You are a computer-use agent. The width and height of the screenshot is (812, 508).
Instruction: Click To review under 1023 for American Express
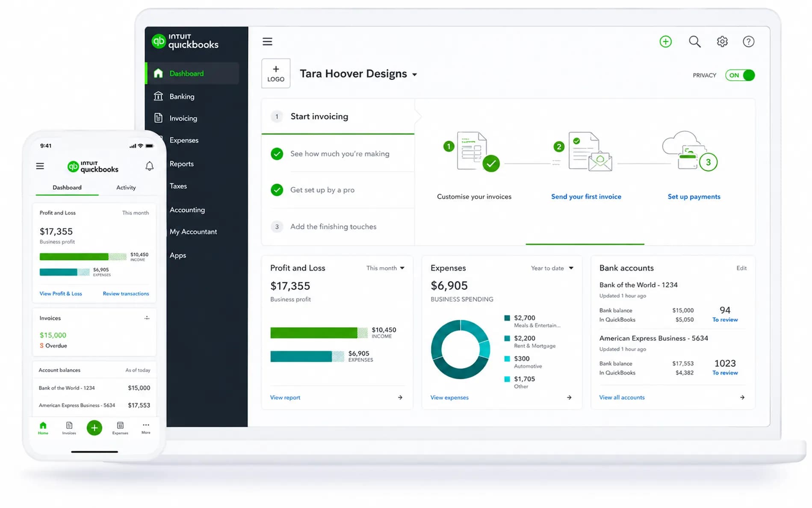[x=725, y=373]
